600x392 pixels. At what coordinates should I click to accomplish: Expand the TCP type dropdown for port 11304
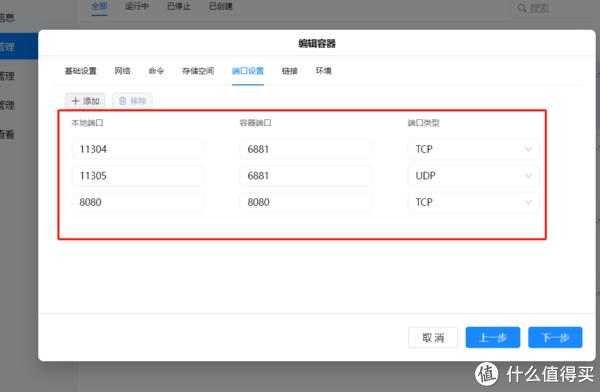point(474,149)
